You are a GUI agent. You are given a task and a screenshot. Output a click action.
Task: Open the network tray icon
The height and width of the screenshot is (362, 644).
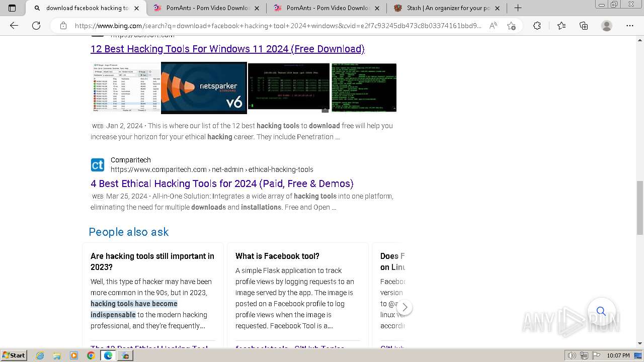click(584, 355)
